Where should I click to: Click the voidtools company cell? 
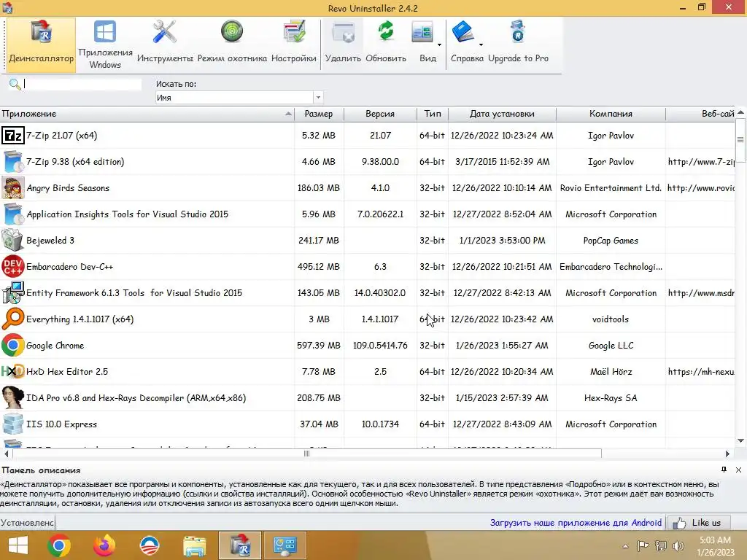tap(611, 319)
